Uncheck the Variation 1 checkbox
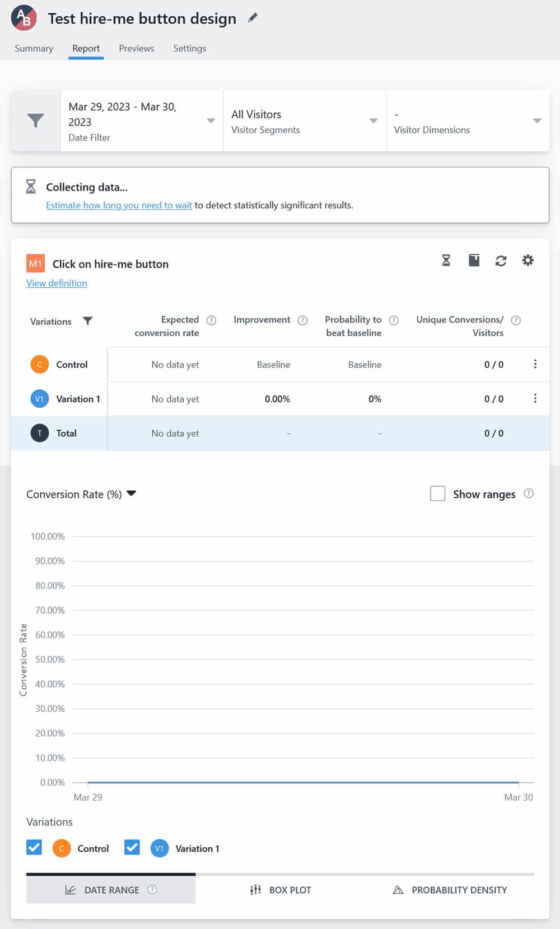The width and height of the screenshot is (560, 929). tap(132, 847)
